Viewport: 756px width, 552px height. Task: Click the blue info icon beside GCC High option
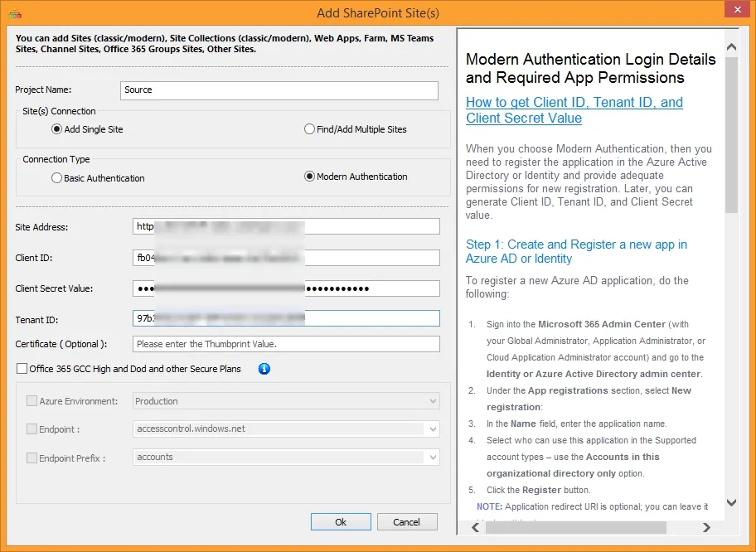point(264,369)
